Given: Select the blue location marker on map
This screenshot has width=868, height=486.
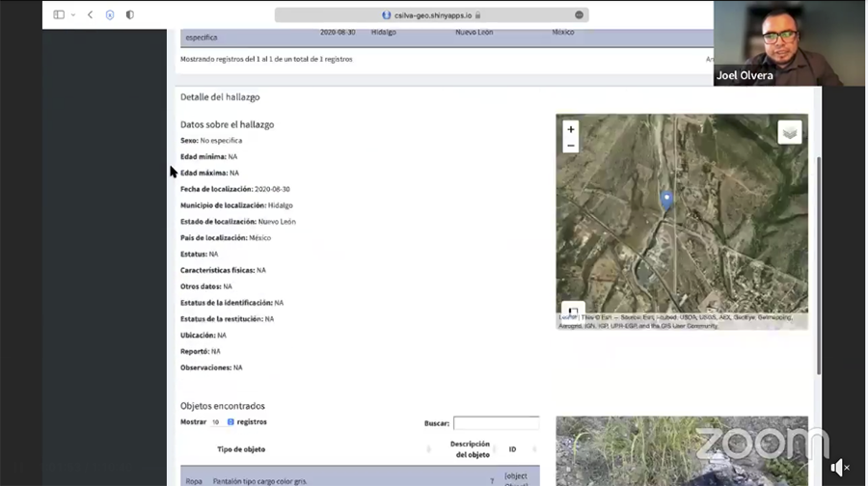Looking at the screenshot, I should click(x=666, y=201).
